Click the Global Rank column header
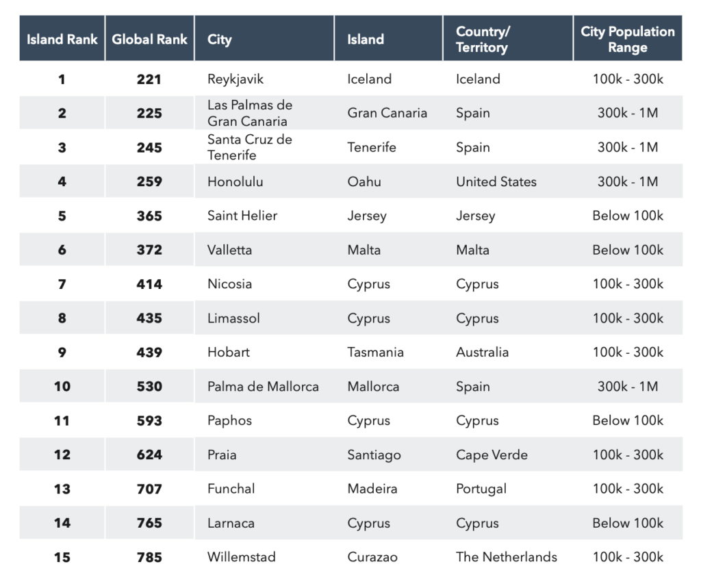701x588 pixels. coord(149,39)
